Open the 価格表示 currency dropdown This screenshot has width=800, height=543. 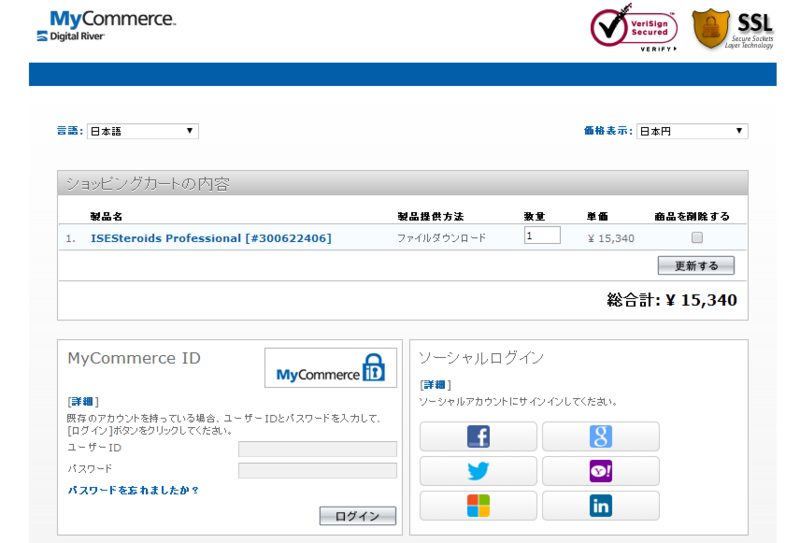692,131
